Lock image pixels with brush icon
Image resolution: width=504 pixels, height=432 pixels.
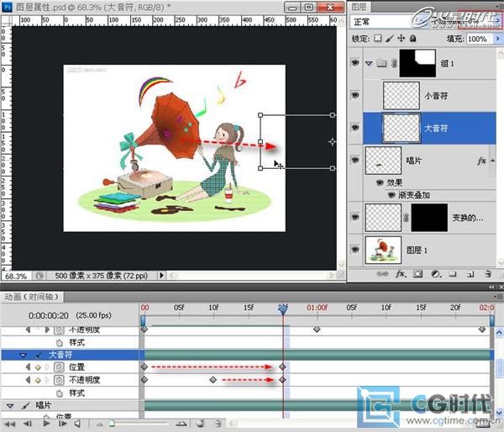(x=389, y=39)
